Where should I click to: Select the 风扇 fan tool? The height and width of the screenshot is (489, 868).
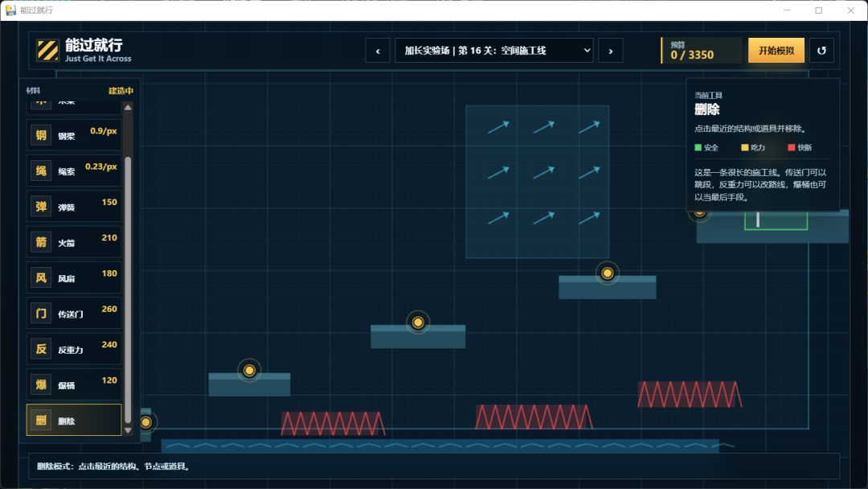coord(74,277)
